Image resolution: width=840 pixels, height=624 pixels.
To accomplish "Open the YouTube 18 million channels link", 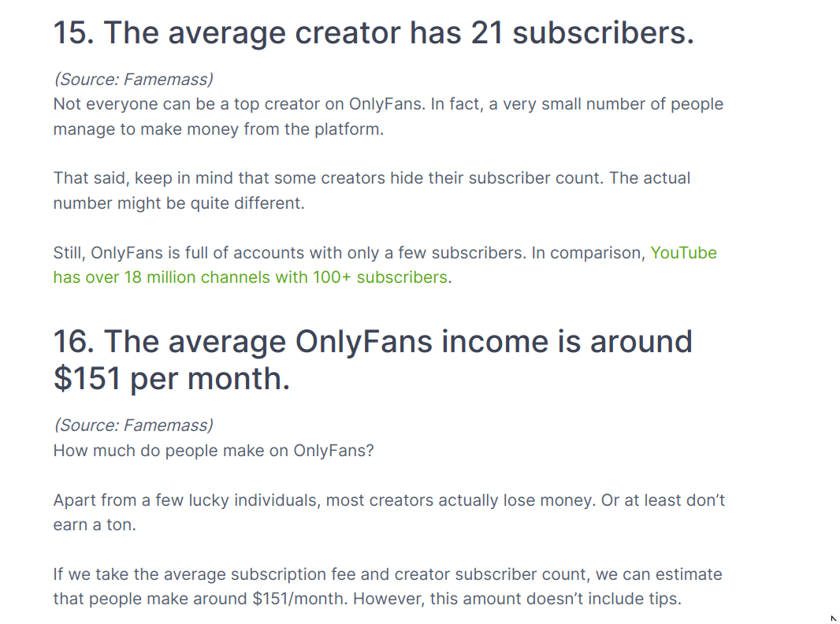I will tap(250, 277).
